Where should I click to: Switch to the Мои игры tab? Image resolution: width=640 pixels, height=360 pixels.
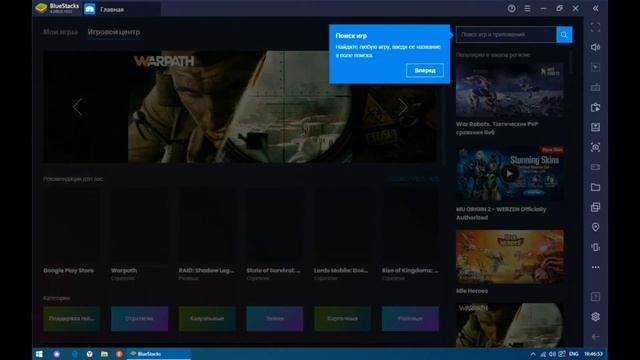click(60, 32)
